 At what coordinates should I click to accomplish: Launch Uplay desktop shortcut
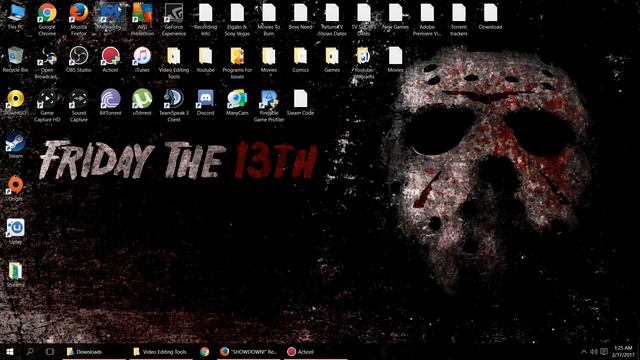point(16,231)
